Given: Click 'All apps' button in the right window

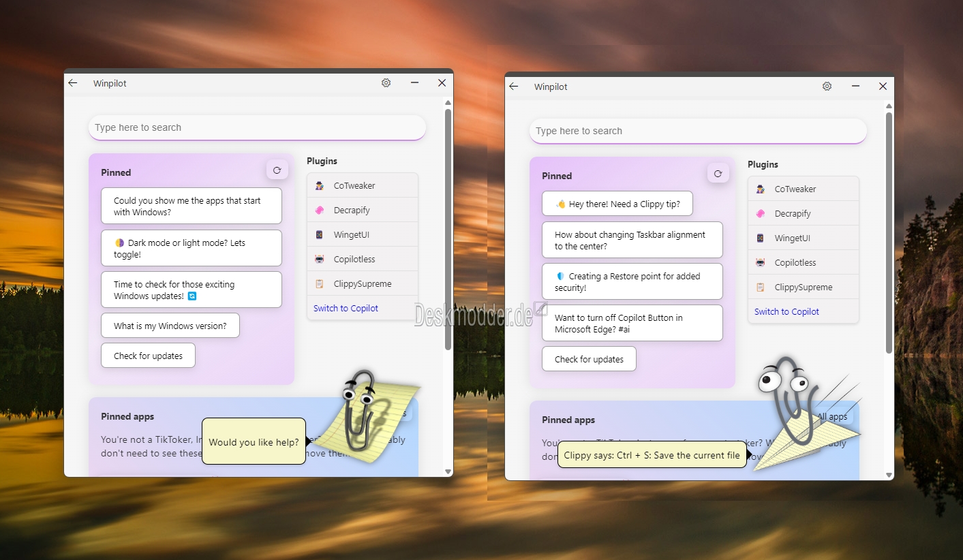Looking at the screenshot, I should pyautogui.click(x=832, y=417).
